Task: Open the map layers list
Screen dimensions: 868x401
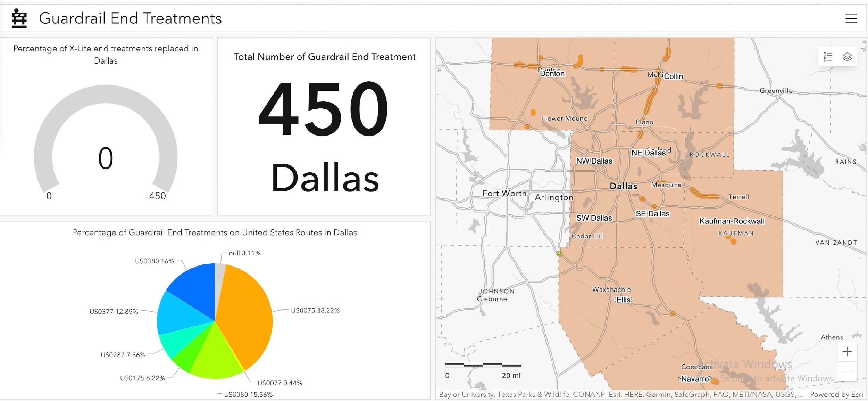Action: pyautogui.click(x=847, y=57)
